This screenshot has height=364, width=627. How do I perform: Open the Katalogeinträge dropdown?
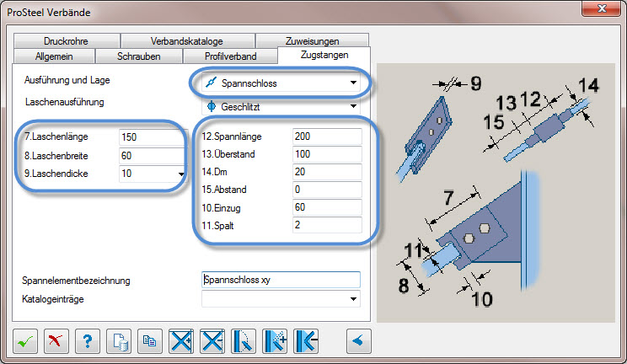pos(281,299)
